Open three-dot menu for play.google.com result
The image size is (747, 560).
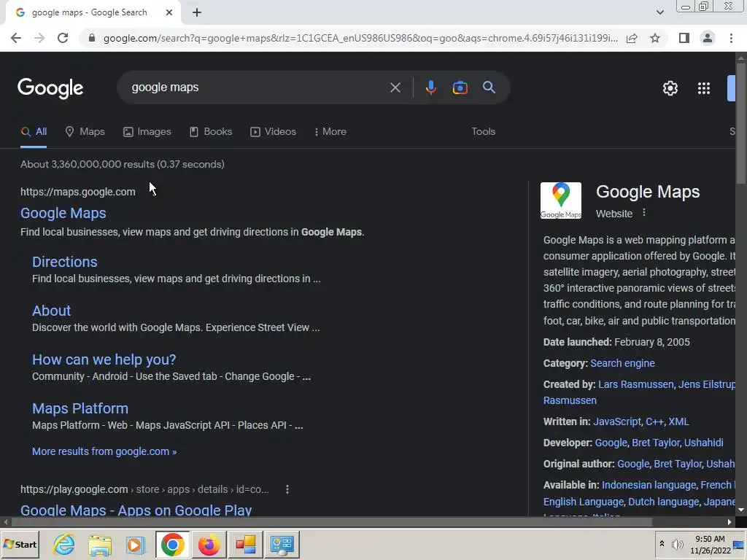click(x=287, y=489)
